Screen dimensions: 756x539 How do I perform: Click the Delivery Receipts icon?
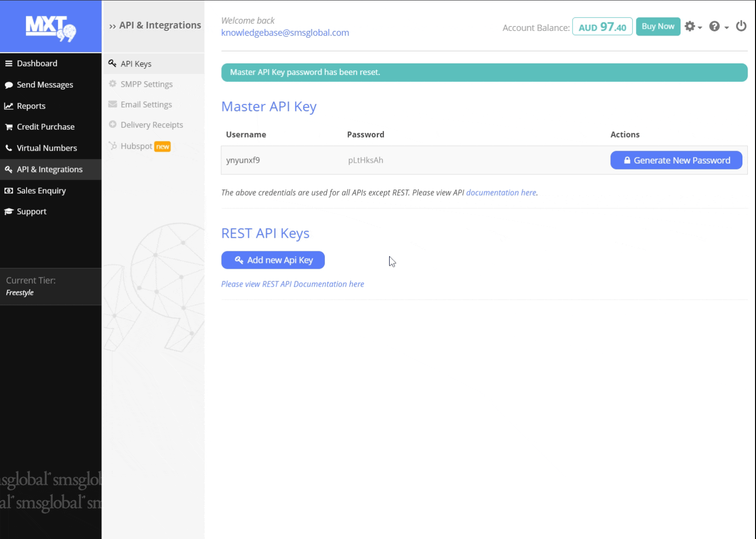[113, 124]
